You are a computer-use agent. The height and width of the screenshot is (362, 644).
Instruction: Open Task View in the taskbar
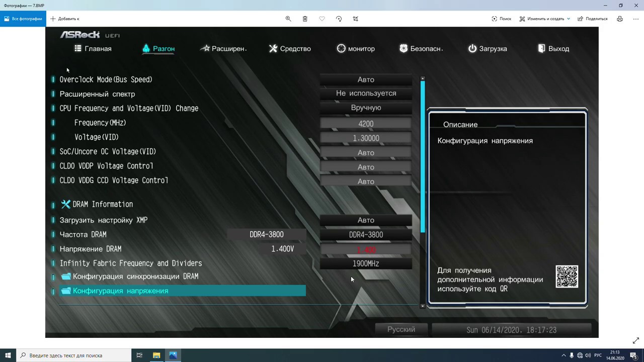click(x=139, y=355)
